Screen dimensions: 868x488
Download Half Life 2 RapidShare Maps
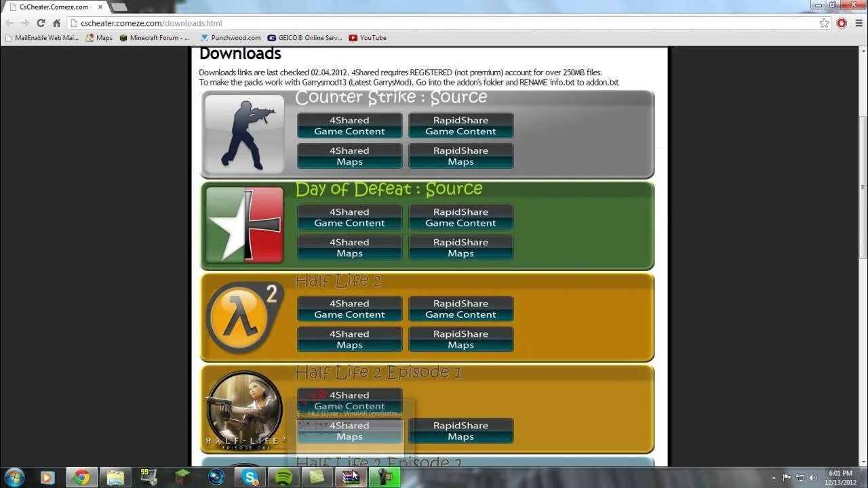tap(460, 340)
